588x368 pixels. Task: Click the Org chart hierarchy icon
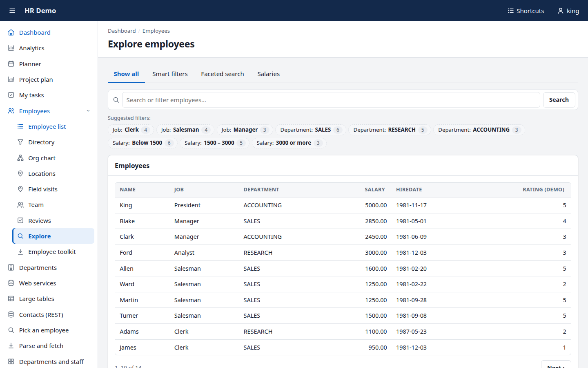coord(20,158)
